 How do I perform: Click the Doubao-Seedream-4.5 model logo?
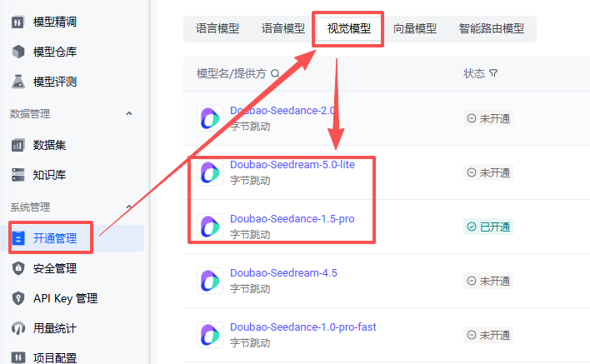209,281
